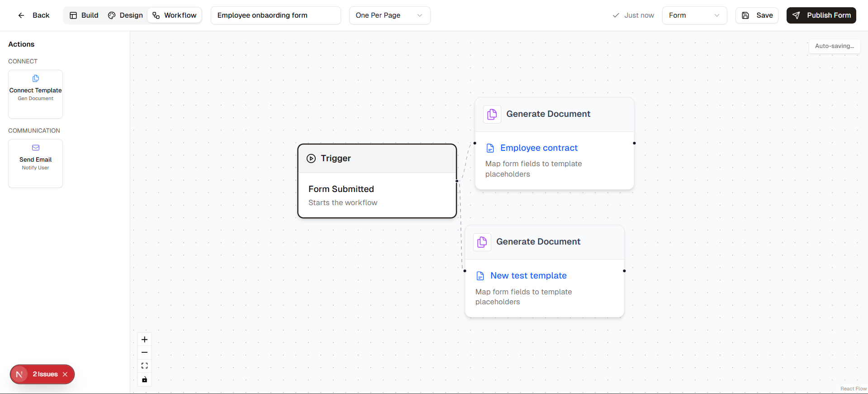Open the One Per Page dropdown
The image size is (868, 394).
tap(389, 15)
